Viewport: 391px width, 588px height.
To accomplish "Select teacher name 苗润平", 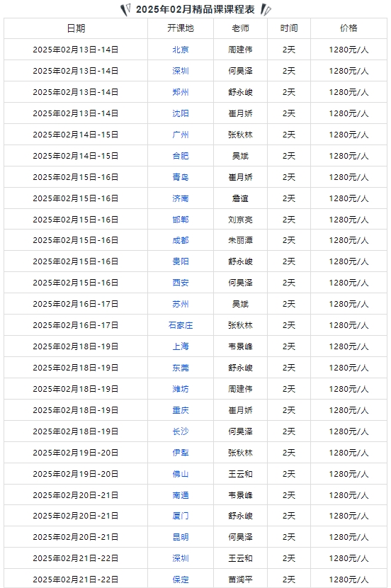I will coord(240,579).
